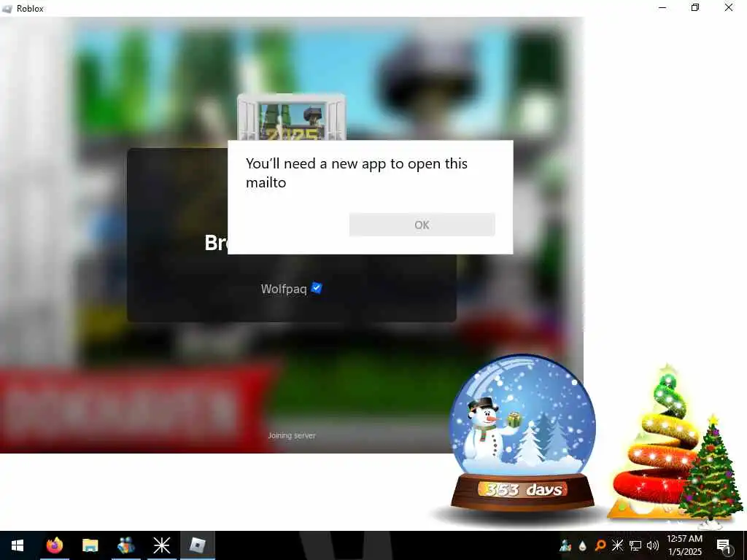747x560 pixels.
Task: Click the Roblox logo in the title bar
Action: pos(7,9)
